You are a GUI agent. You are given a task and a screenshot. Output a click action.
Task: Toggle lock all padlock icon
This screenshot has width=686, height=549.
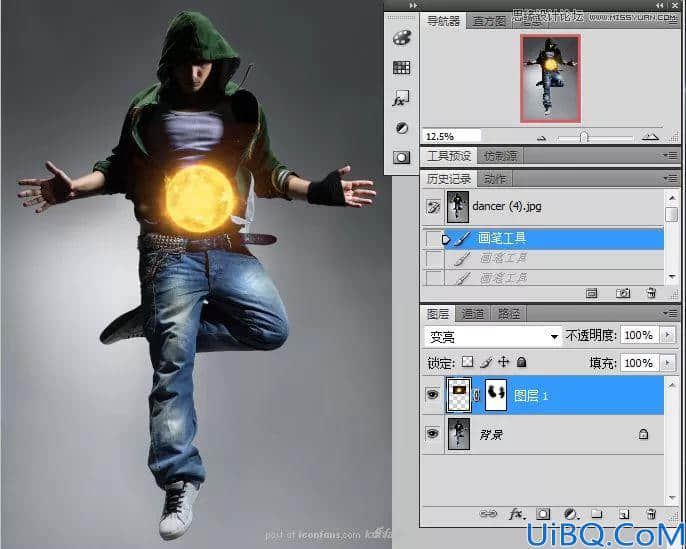pyautogui.click(x=521, y=362)
